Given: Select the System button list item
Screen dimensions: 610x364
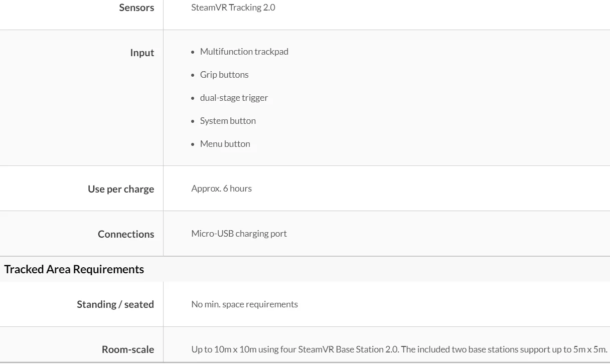Looking at the screenshot, I should click(228, 121).
